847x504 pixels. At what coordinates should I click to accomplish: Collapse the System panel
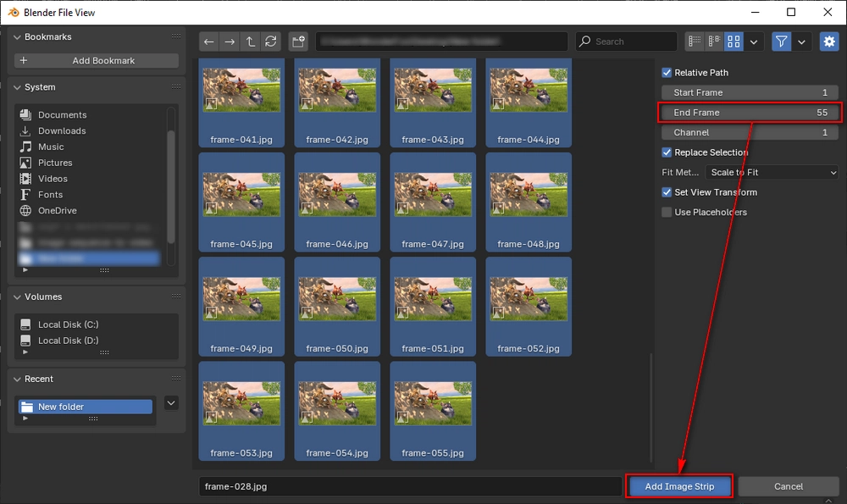click(17, 87)
